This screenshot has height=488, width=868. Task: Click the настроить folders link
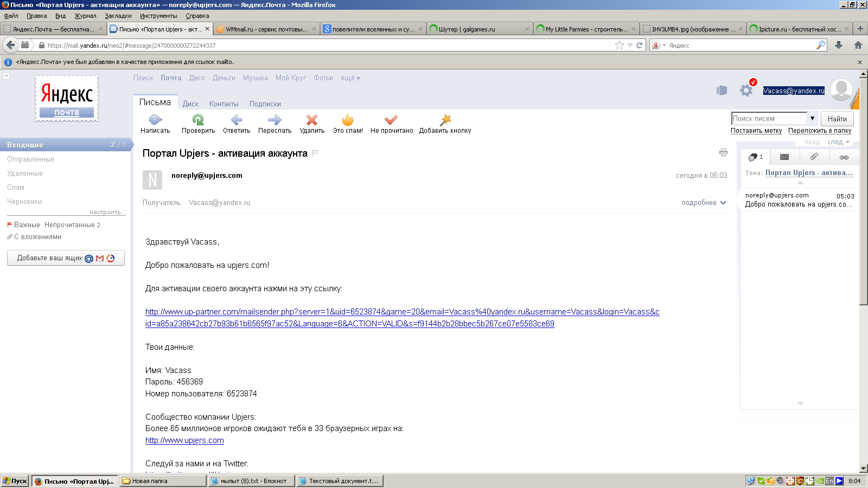click(x=107, y=212)
